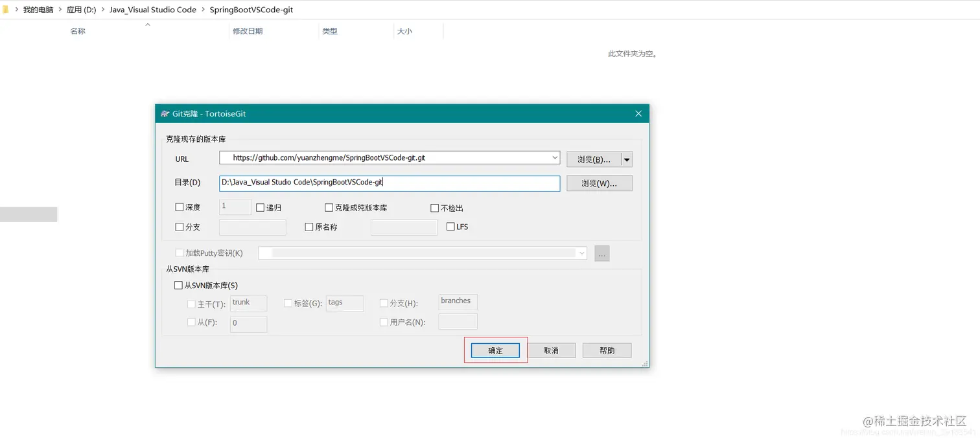Click chevron after Java_Visual Studio Code breadcrumb
Screen dimensions: 980x441
pyautogui.click(x=203, y=10)
